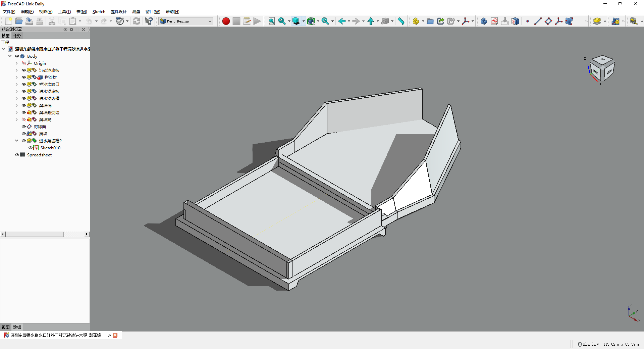The height and width of the screenshot is (349, 644).
Task: Toggle visibility of Sketch010
Action: click(x=31, y=148)
